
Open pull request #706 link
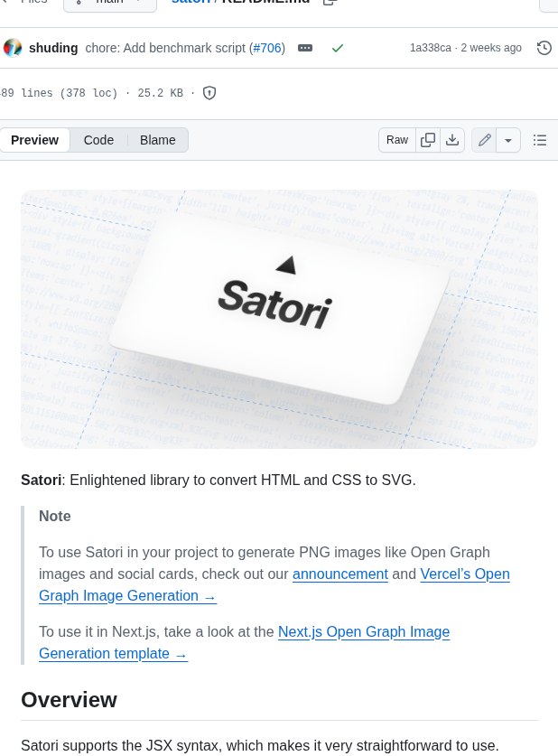[x=265, y=47]
